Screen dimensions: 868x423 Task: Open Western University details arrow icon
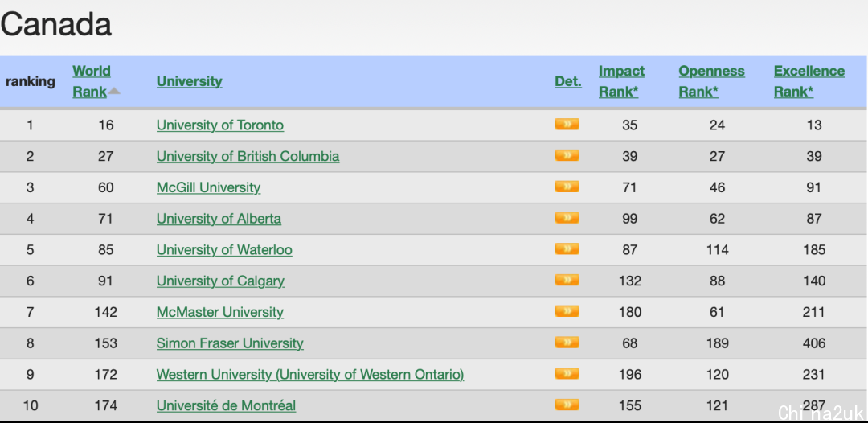567,374
